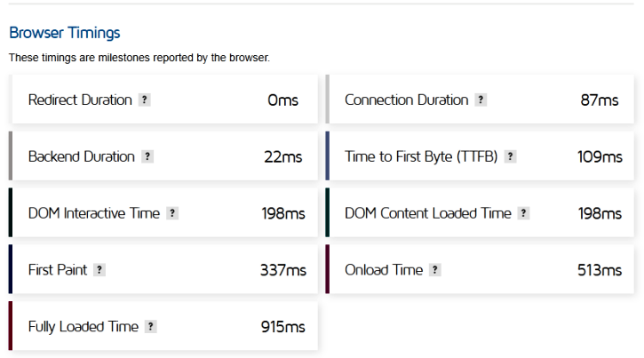Click the Connection Duration 87ms value
This screenshot has height=358, width=644.
tap(600, 100)
